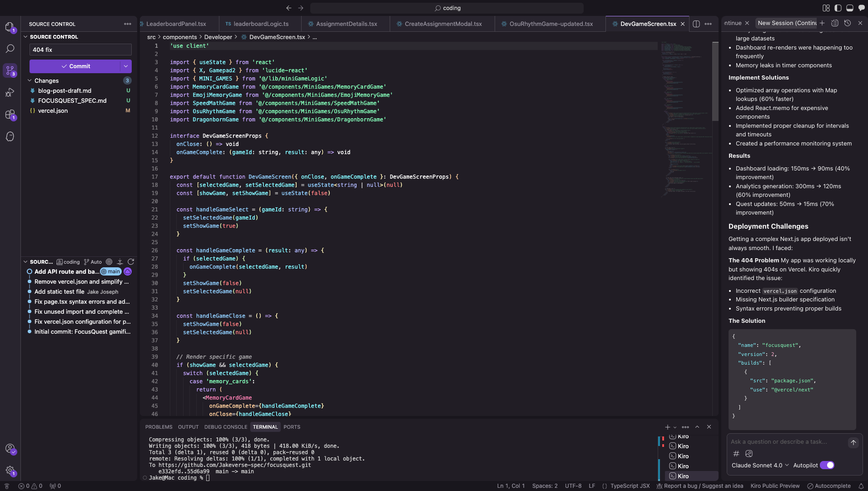The width and height of the screenshot is (868, 491).
Task: Open the Search view in activity bar
Action: [x=10, y=49]
